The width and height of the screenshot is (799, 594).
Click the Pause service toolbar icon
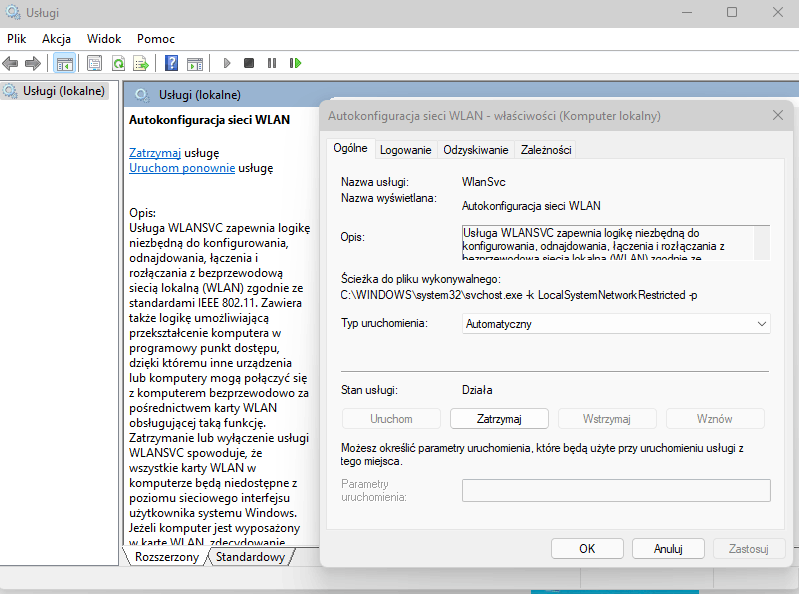[272, 63]
